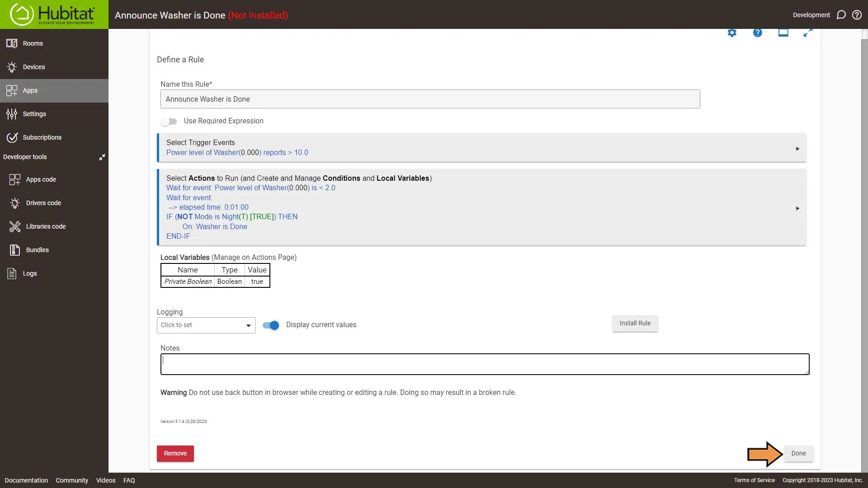
Task: Toggle Developer tools collapse arrow
Action: point(101,157)
